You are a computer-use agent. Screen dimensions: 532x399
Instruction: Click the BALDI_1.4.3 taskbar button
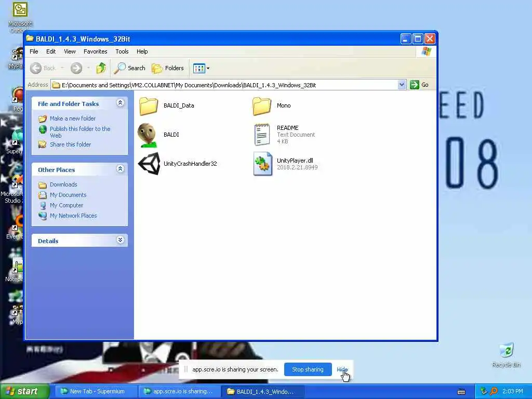(x=262, y=392)
